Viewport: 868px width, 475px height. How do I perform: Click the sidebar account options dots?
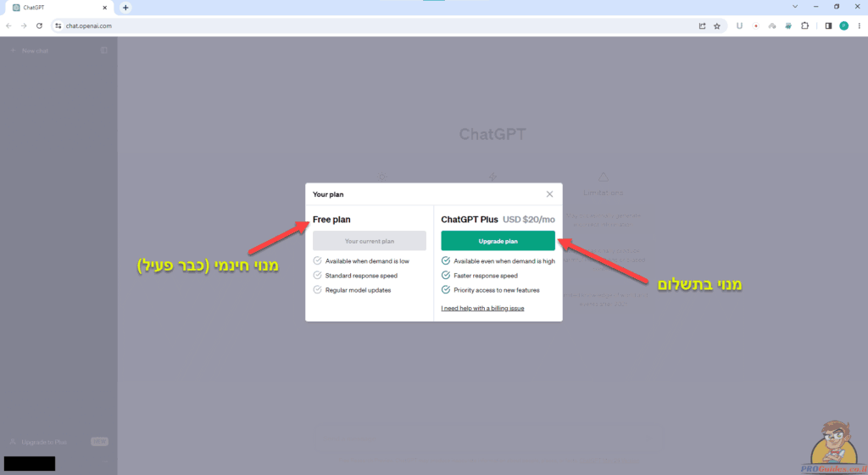[104, 461]
